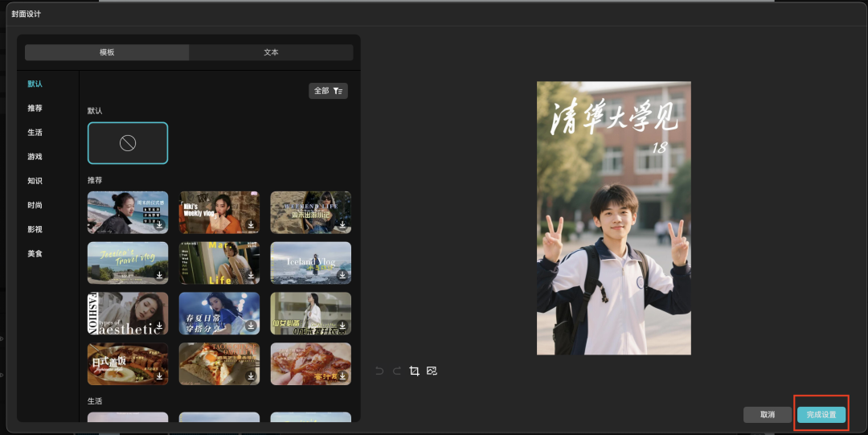Click the 封面设计 dialog title
Screen dimensions: 868x435
coord(26,14)
